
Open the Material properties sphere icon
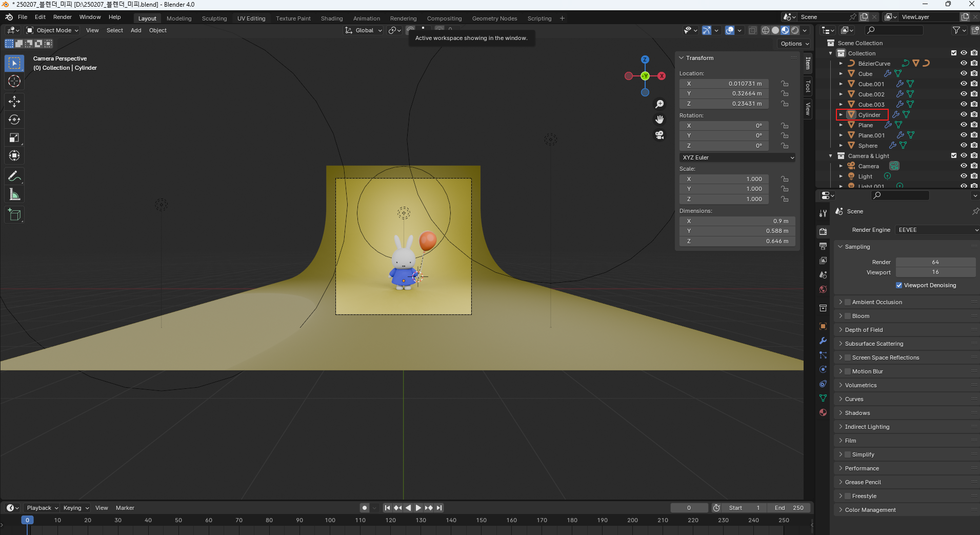click(823, 412)
